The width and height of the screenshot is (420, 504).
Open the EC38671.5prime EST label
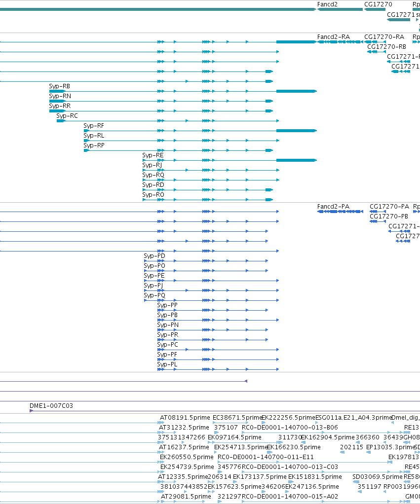click(237, 418)
